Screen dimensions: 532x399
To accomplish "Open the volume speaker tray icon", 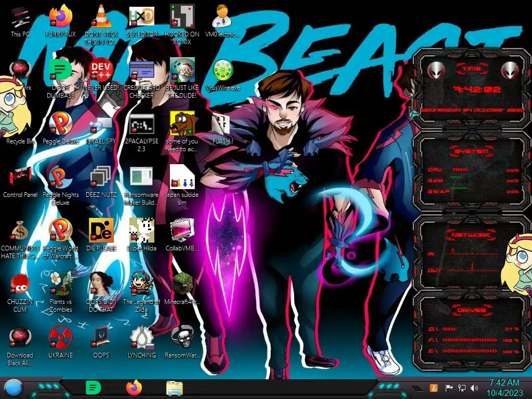I will tap(474, 388).
